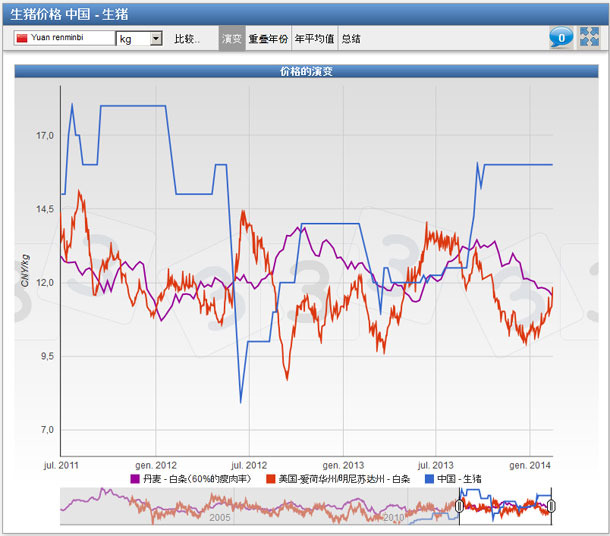Open the 比较 compare menu
Image resolution: width=610 pixels, height=536 pixels.
(187, 38)
